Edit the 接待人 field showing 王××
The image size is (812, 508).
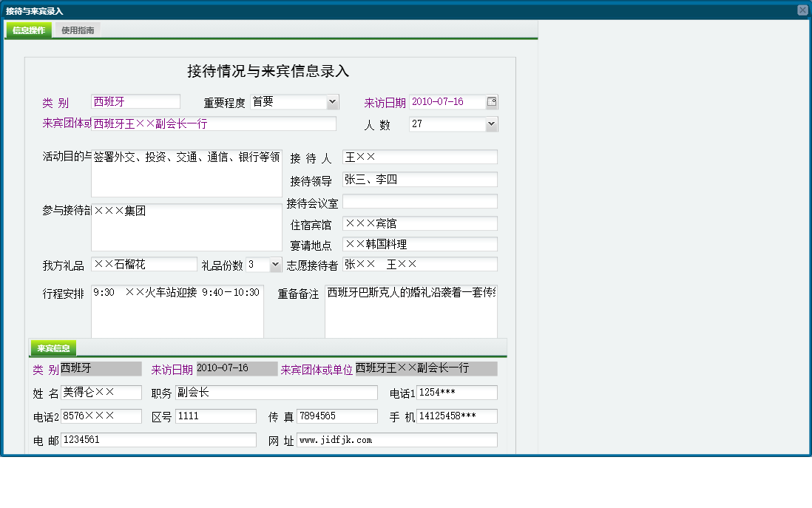pyautogui.click(x=419, y=157)
